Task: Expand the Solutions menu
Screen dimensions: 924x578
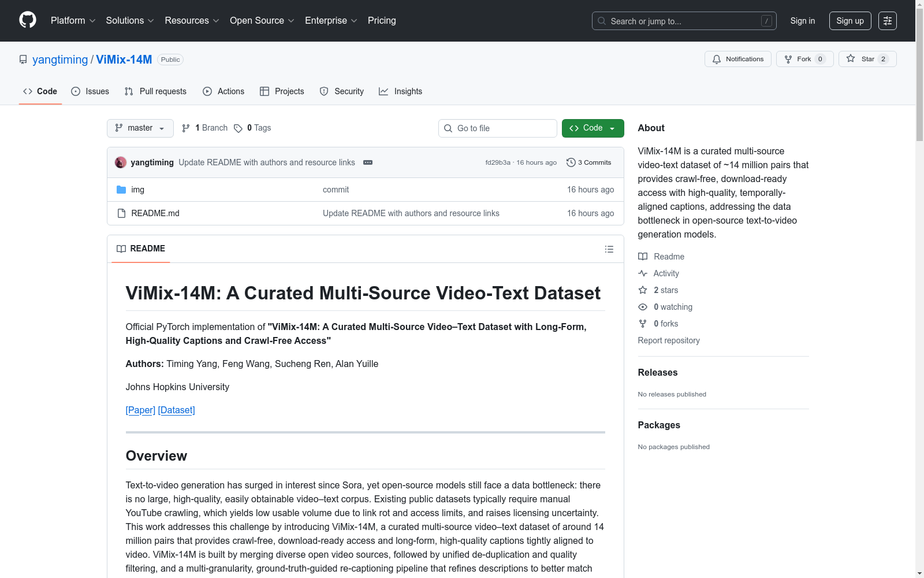Action: [x=130, y=20]
